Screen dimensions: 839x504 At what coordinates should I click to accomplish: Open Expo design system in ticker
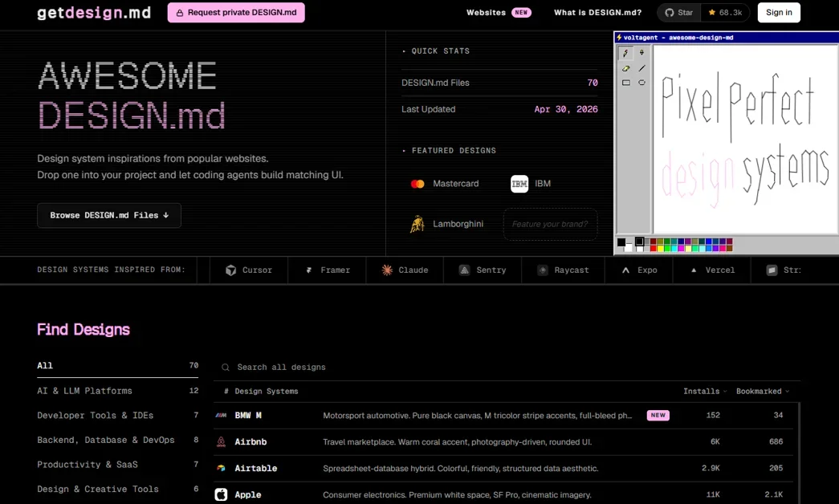coord(639,270)
